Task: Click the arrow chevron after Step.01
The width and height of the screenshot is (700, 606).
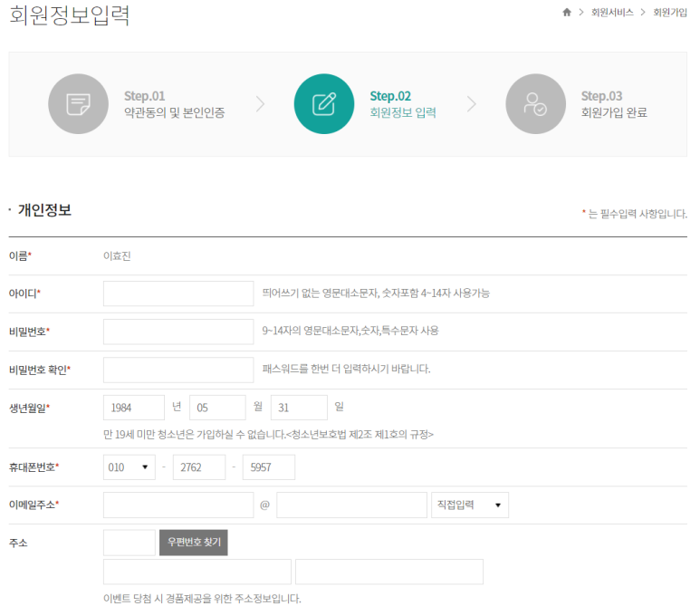Action: pyautogui.click(x=261, y=103)
